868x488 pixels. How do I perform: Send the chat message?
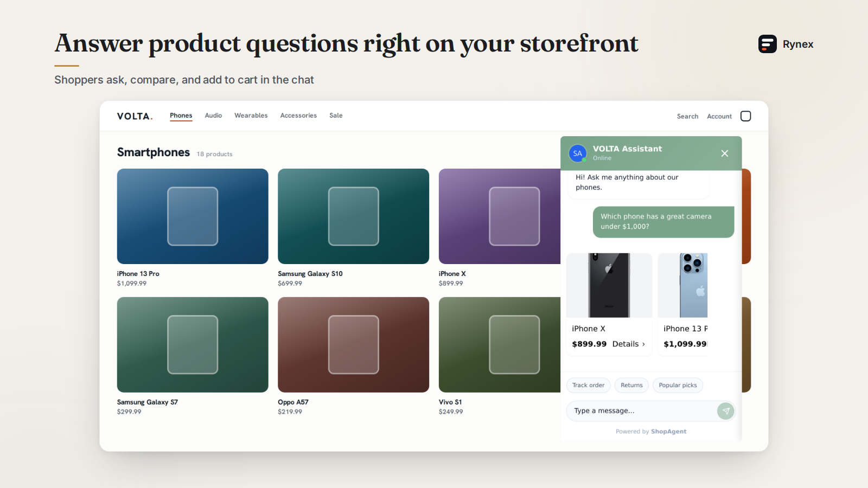click(x=726, y=411)
